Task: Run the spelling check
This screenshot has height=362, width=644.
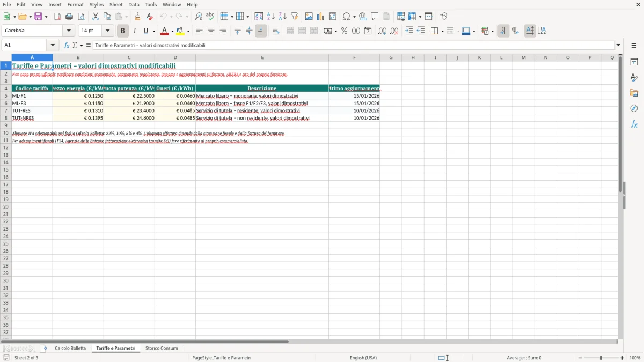Action: click(x=210, y=17)
